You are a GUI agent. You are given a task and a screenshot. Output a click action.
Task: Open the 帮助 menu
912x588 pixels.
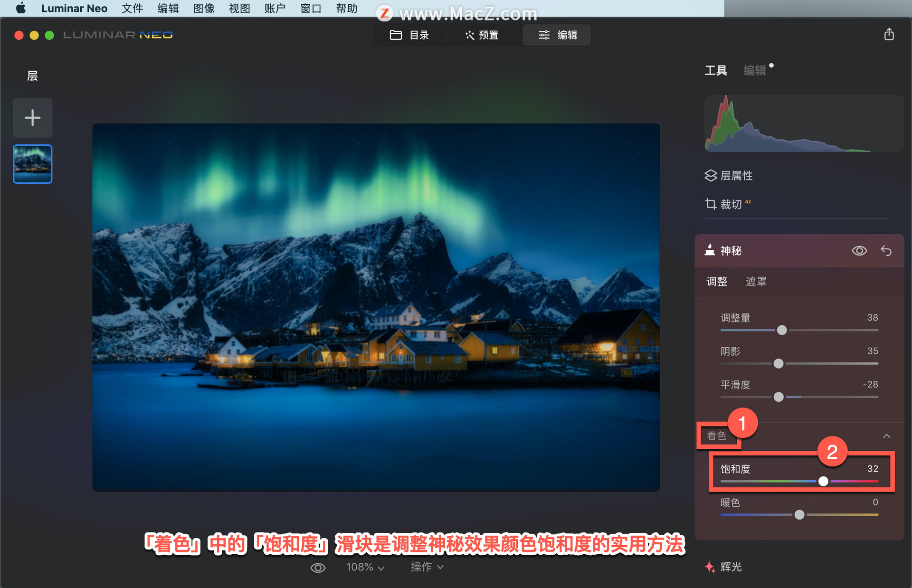[347, 8]
